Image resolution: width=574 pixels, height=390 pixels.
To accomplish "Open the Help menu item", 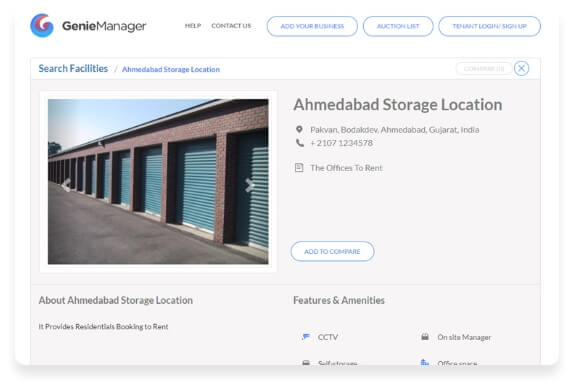I will pyautogui.click(x=193, y=26).
